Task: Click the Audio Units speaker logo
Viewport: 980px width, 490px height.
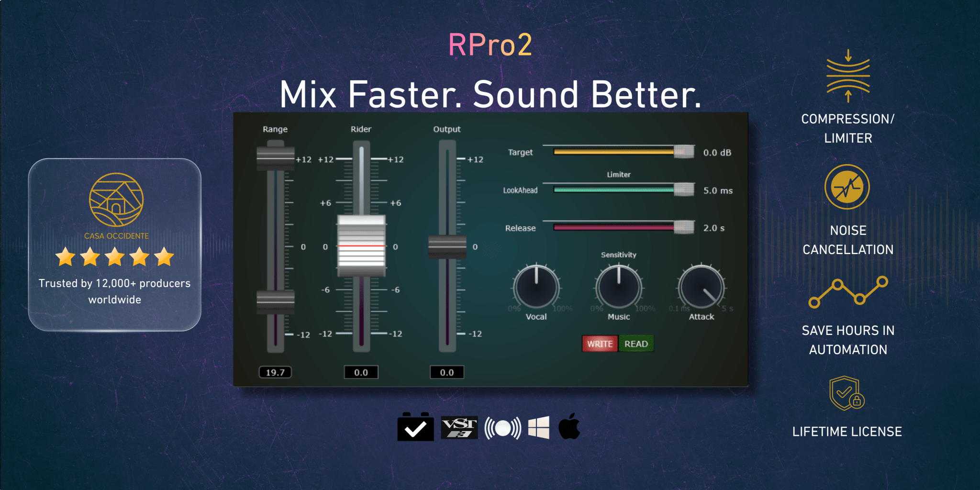Action: [502, 428]
